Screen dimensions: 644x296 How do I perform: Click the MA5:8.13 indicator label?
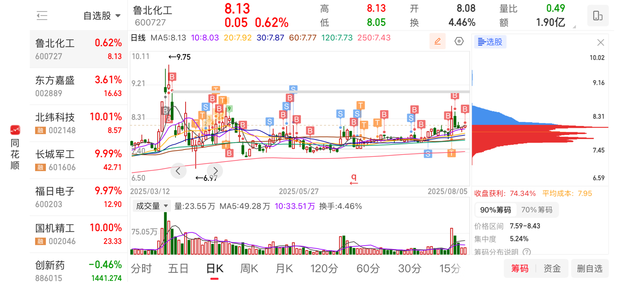[168, 38]
